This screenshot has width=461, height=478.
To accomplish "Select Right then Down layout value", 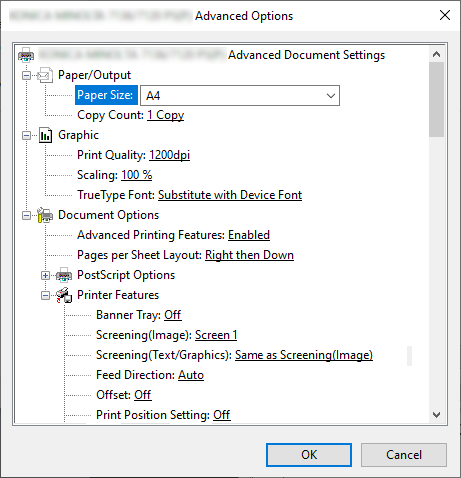I will 249,255.
